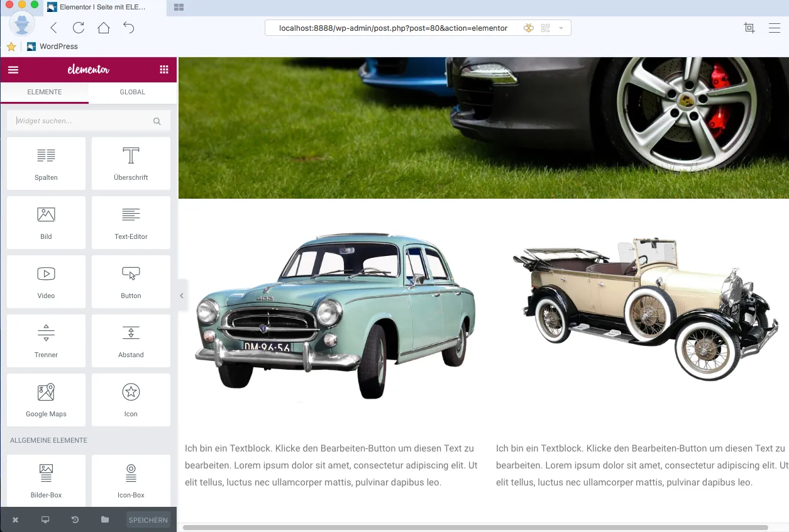This screenshot has height=532, width=789.
Task: Click the browser undo arrow icon
Action: tap(129, 28)
